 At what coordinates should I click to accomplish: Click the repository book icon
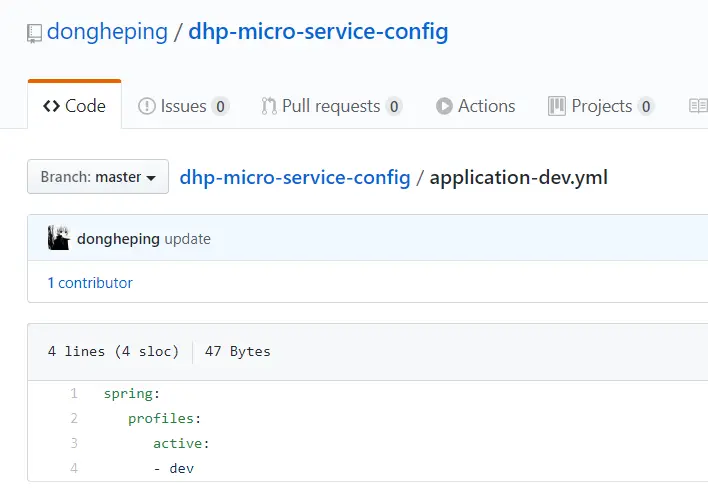point(35,33)
